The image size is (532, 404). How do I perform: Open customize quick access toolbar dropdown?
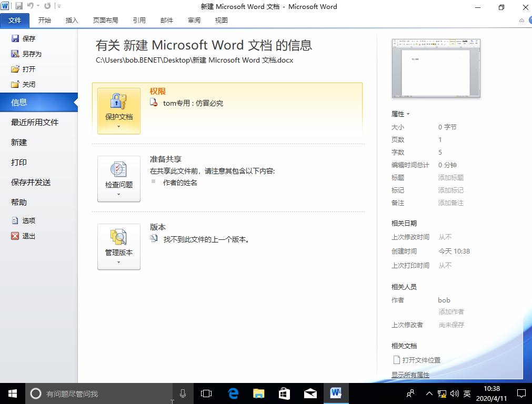59,6
